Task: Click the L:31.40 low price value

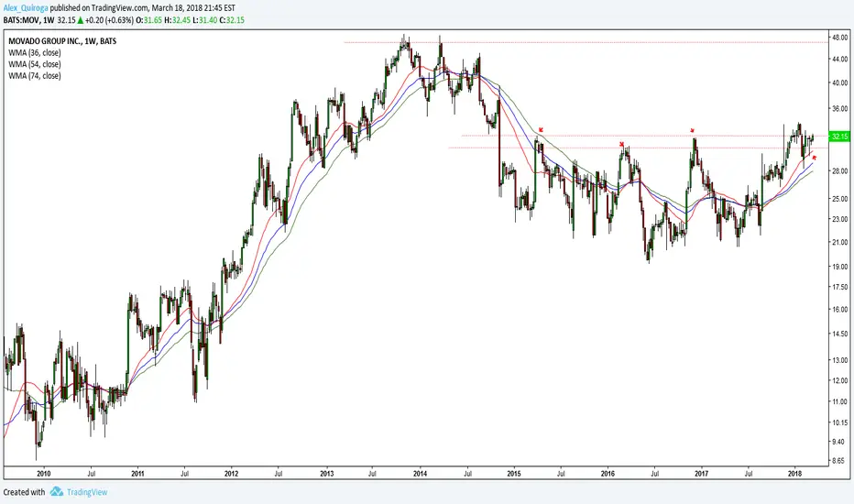Action: click(x=204, y=20)
